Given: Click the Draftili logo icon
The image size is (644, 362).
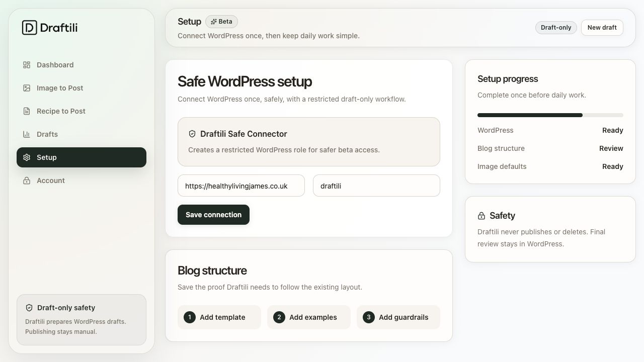Looking at the screenshot, I should (x=30, y=28).
